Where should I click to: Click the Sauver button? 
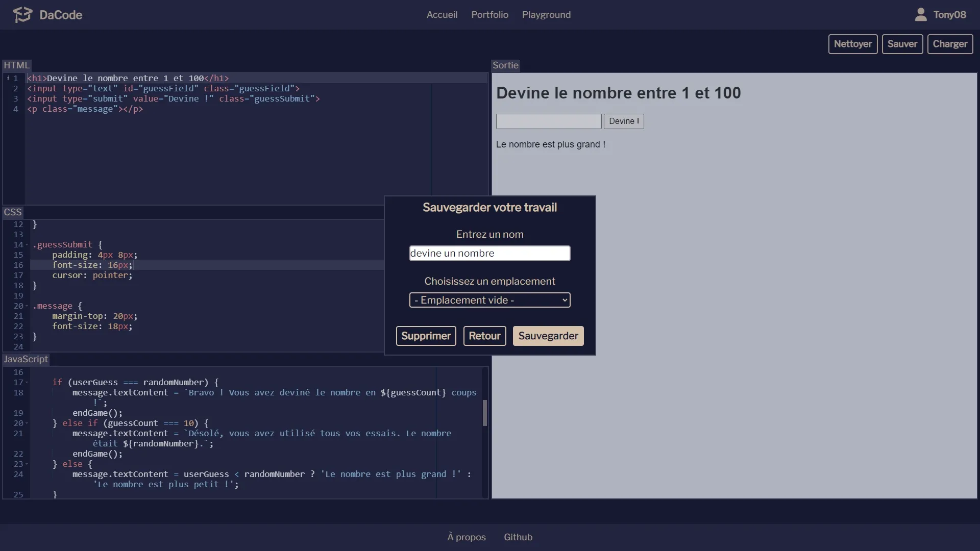coord(902,44)
